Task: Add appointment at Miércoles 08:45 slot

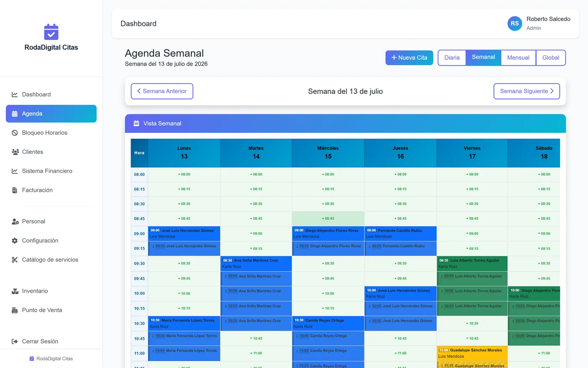Action: point(328,219)
